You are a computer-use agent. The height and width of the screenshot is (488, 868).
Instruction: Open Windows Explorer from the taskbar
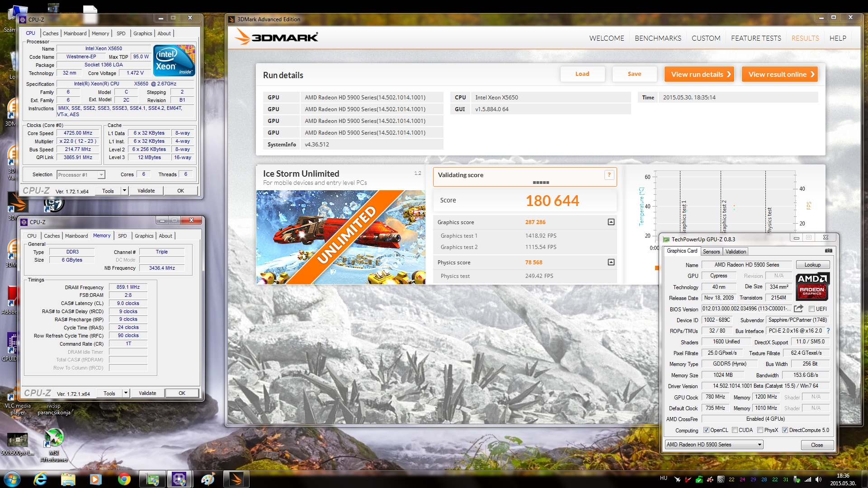(68, 479)
